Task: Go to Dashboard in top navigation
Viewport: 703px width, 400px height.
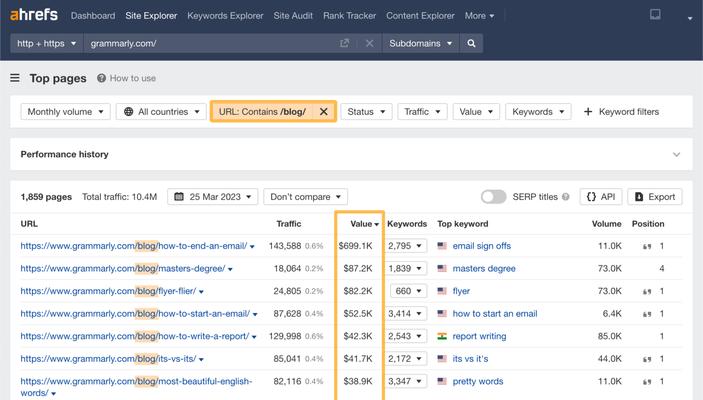Action: 93,16
